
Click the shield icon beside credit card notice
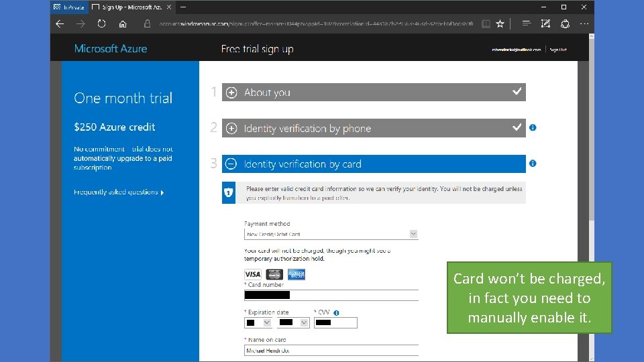(x=229, y=192)
